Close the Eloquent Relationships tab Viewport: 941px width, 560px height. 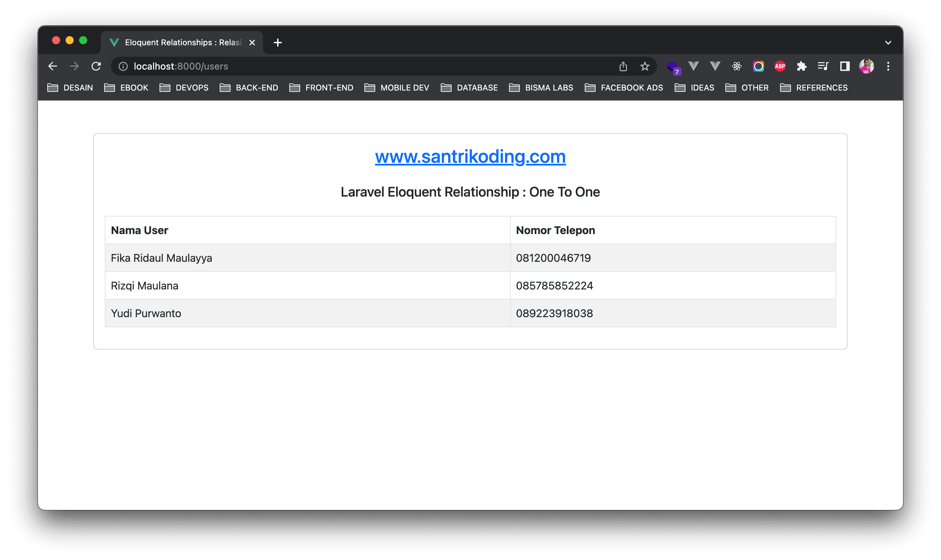pyautogui.click(x=252, y=43)
